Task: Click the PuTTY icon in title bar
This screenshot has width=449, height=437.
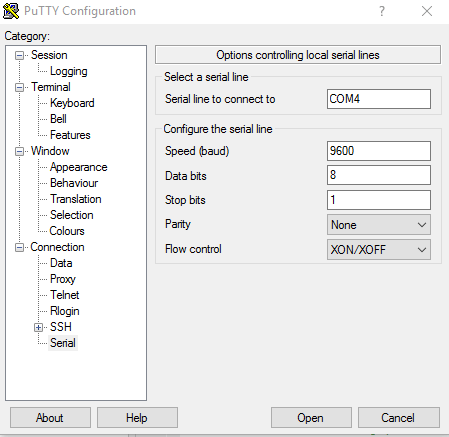Action: tap(11, 11)
